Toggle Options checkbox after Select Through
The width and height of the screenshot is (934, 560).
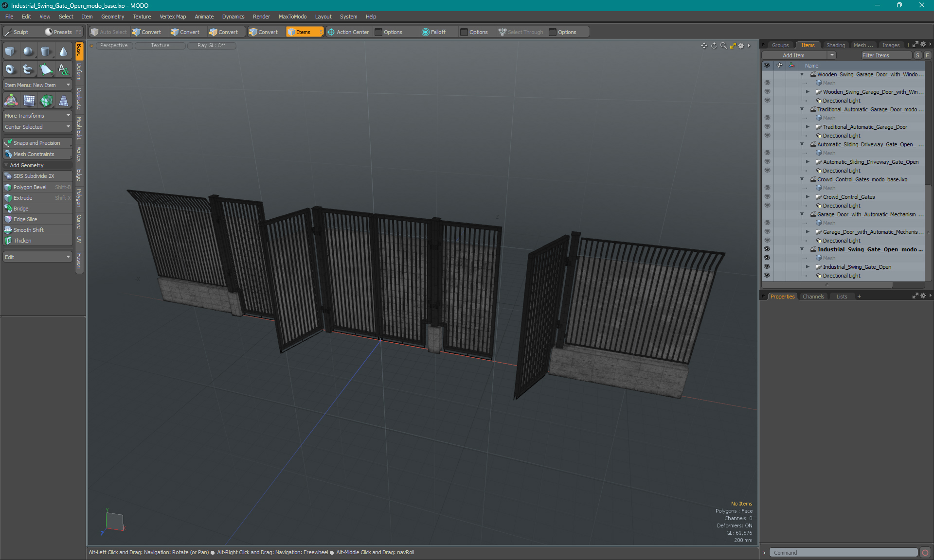pos(553,32)
